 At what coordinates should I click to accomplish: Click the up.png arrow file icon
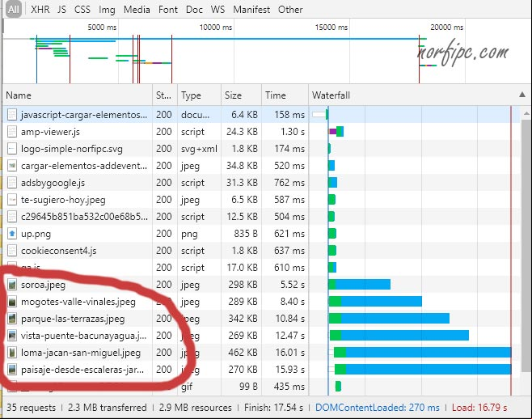pyautogui.click(x=12, y=234)
